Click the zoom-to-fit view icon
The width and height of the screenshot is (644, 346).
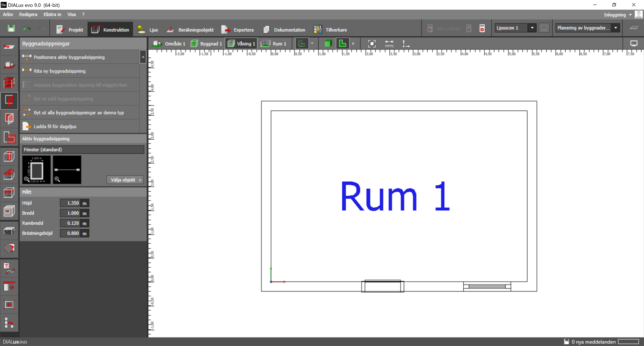pos(372,43)
